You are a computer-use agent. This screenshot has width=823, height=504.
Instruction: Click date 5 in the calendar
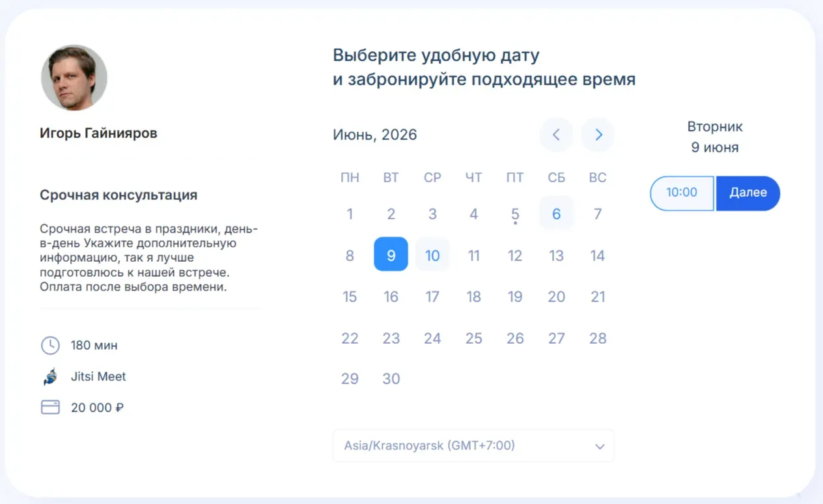click(515, 214)
